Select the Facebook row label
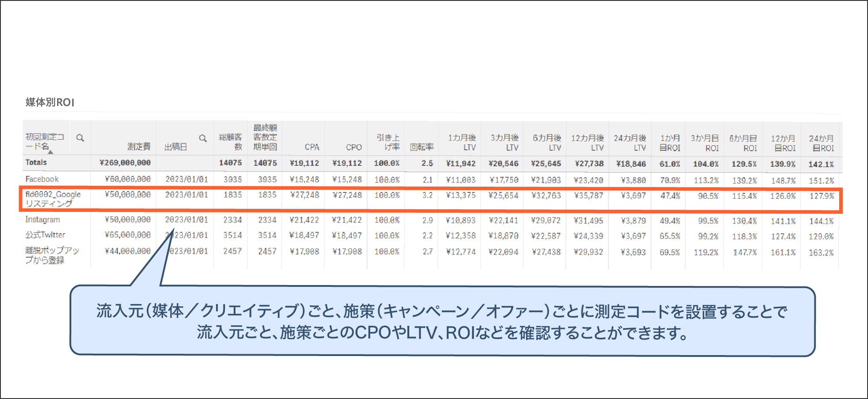The image size is (868, 399). [x=42, y=179]
